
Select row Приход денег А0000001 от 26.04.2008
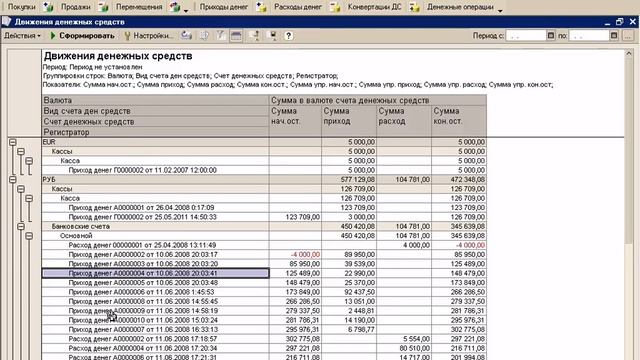pyautogui.click(x=155, y=208)
